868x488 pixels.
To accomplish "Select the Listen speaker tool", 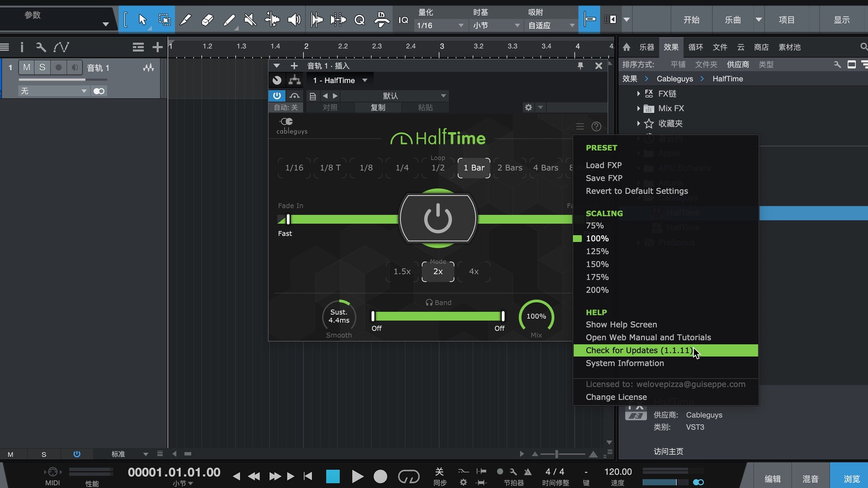I will 294,19.
